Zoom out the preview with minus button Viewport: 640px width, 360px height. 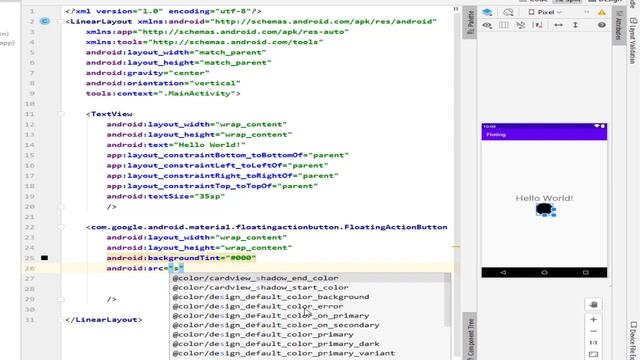point(593,331)
